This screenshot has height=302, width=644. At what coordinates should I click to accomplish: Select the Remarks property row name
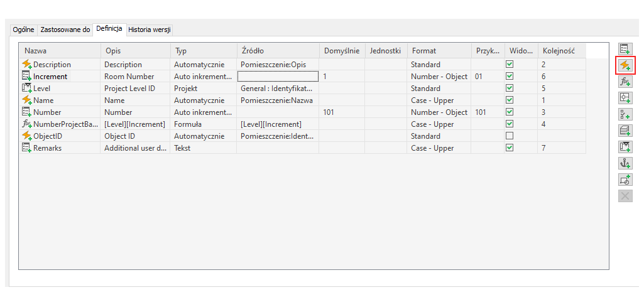(x=48, y=148)
